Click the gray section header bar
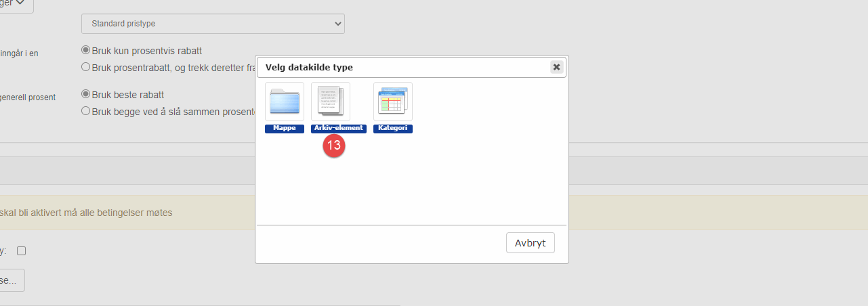This screenshot has height=306, width=868. pyautogui.click(x=122, y=170)
